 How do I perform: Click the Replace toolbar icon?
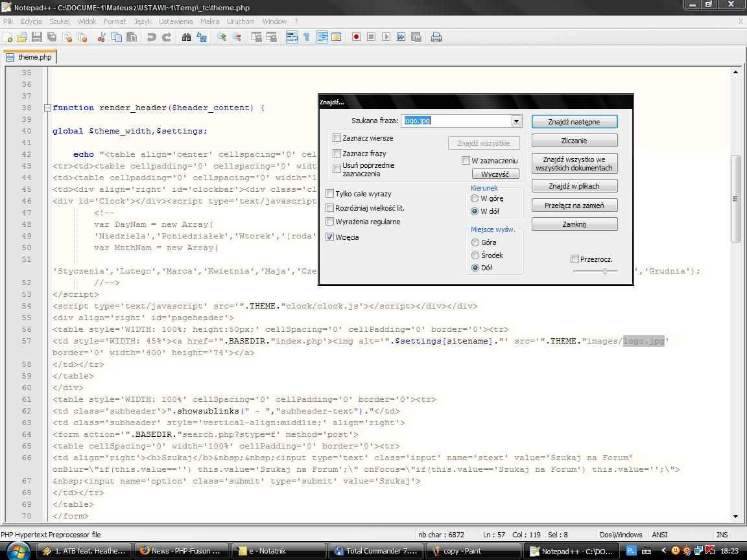[x=202, y=37]
